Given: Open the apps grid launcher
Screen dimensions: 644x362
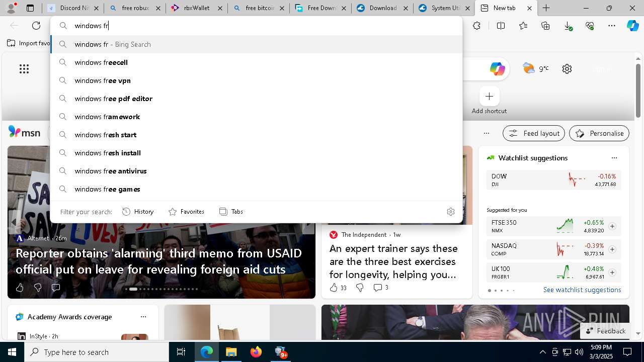Looking at the screenshot, I should [x=24, y=69].
